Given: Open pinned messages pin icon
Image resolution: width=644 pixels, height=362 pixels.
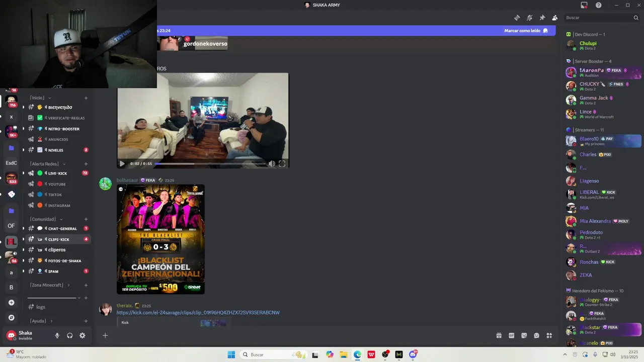Looking at the screenshot, I should (x=542, y=18).
